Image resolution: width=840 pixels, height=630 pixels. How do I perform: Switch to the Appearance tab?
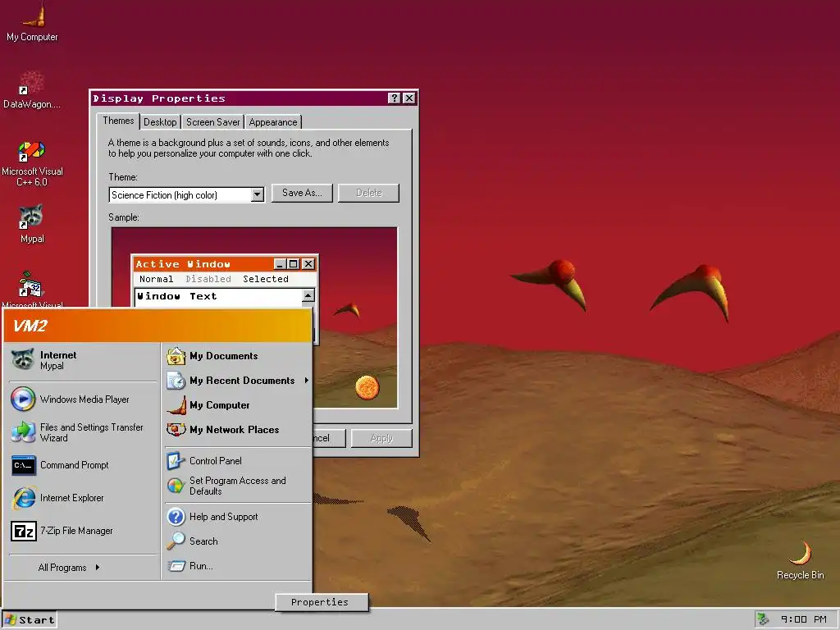(x=272, y=122)
